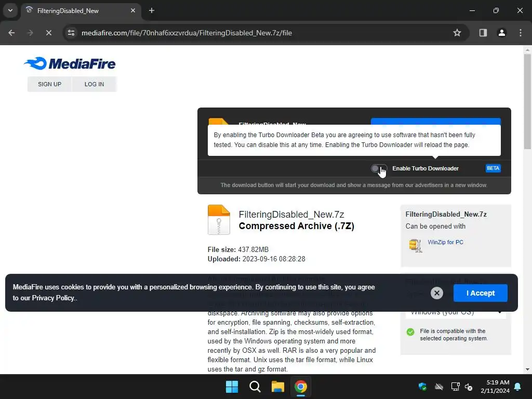Click scrollbar down arrow
Image resolution: width=532 pixels, height=399 pixels.
(x=527, y=369)
